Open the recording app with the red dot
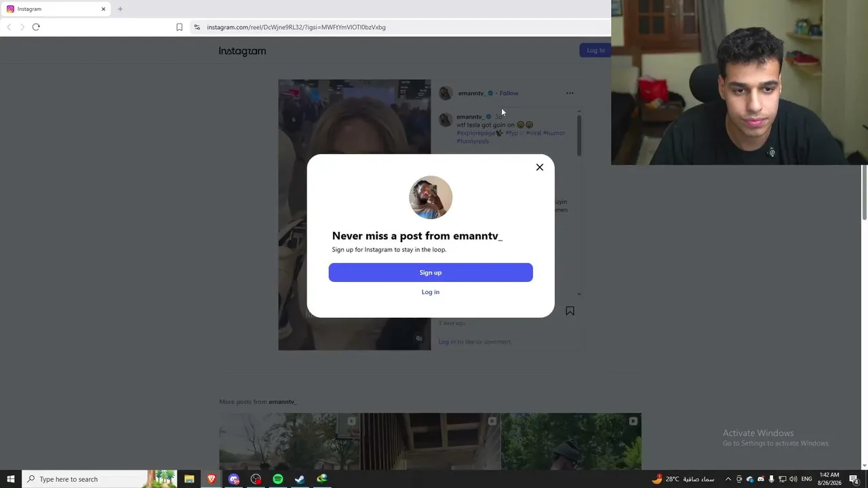This screenshot has width=868, height=488. [256, 479]
